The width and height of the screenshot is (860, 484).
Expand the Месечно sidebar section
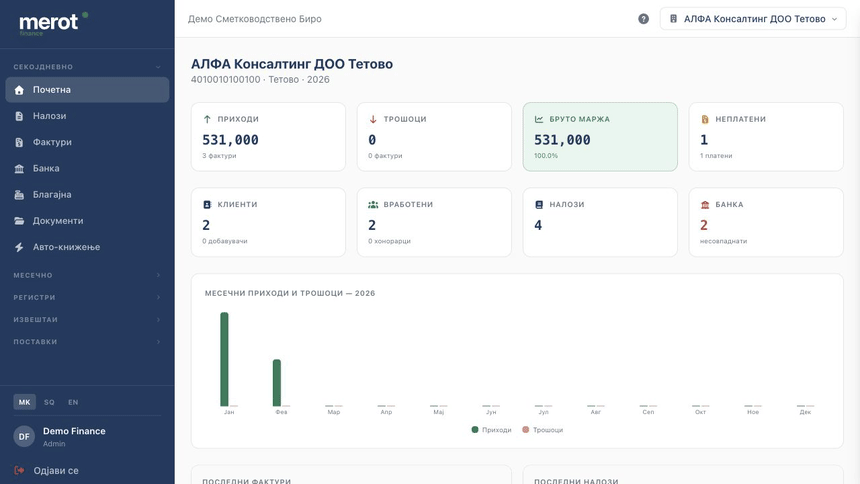click(x=87, y=275)
